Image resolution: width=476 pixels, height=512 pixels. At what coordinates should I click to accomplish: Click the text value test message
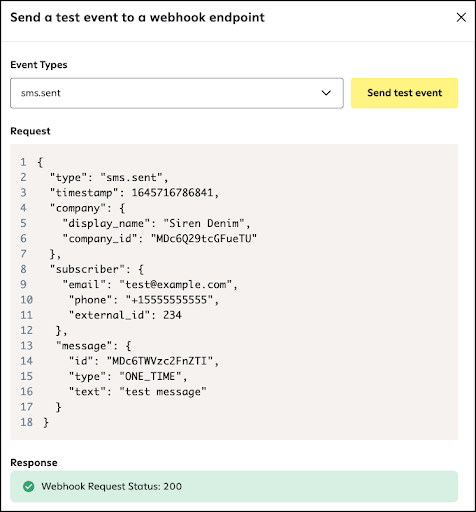click(163, 392)
